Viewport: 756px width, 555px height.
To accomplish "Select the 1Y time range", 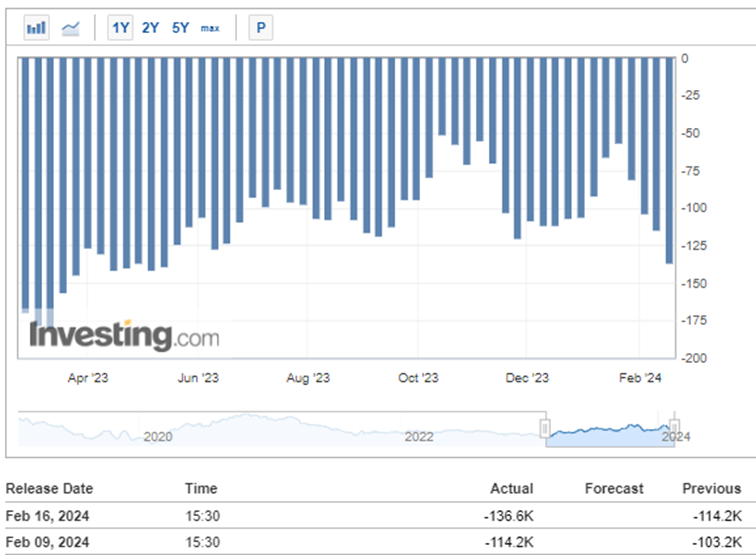I will coord(120,28).
